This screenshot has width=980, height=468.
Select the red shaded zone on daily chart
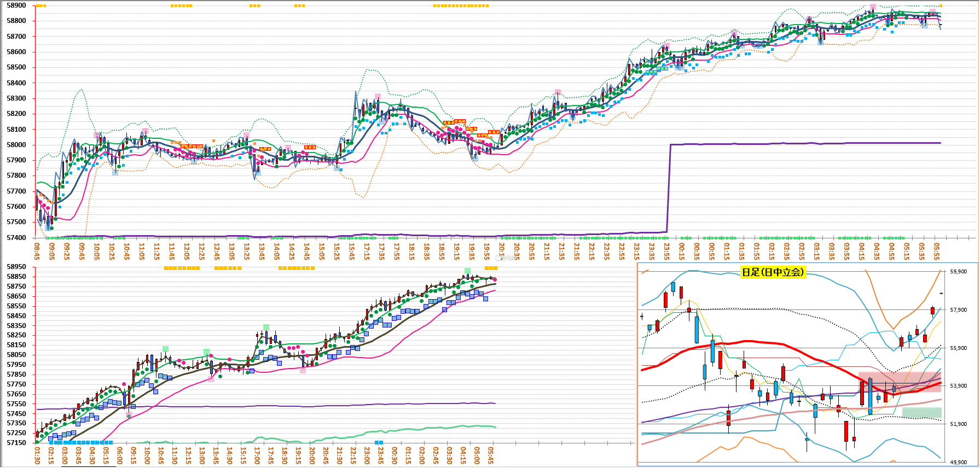tap(900, 382)
